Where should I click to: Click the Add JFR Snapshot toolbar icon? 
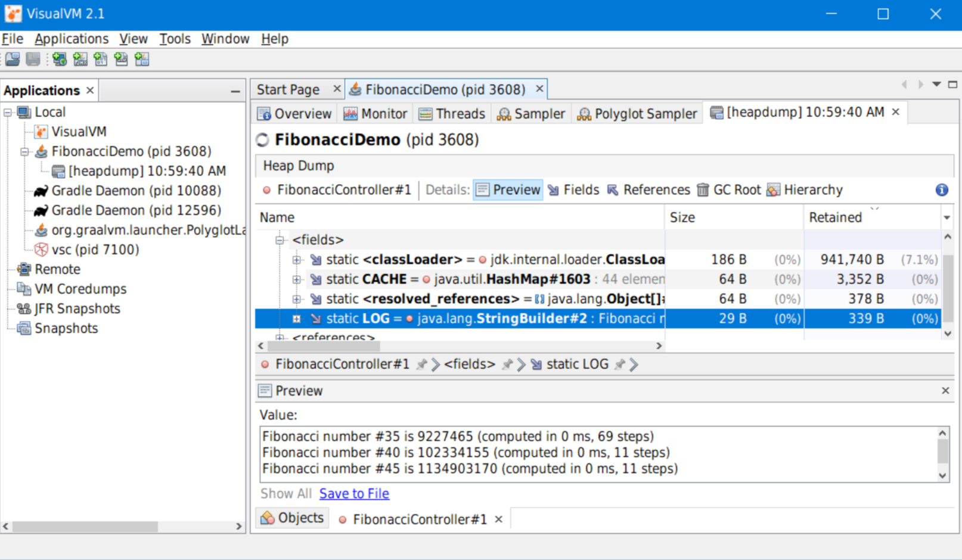click(121, 59)
